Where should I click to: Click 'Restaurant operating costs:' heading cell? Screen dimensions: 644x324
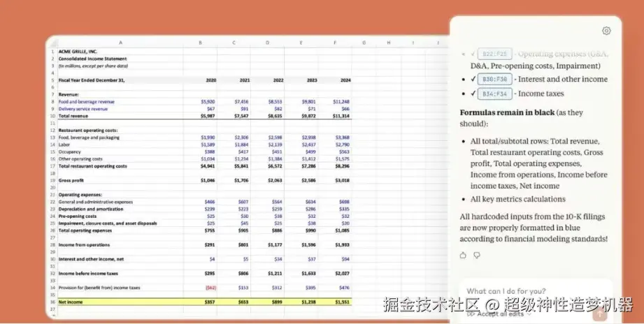[x=88, y=131]
